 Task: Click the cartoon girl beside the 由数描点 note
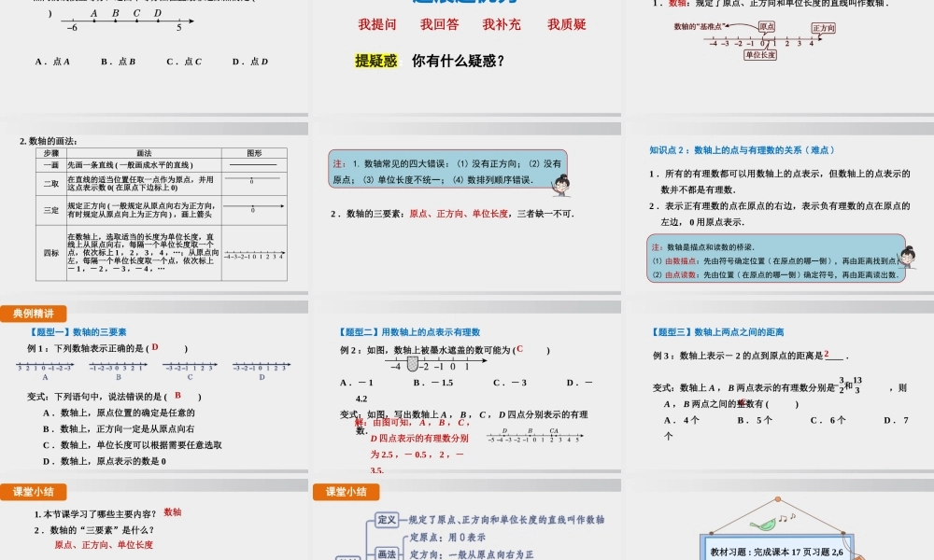coord(906,259)
